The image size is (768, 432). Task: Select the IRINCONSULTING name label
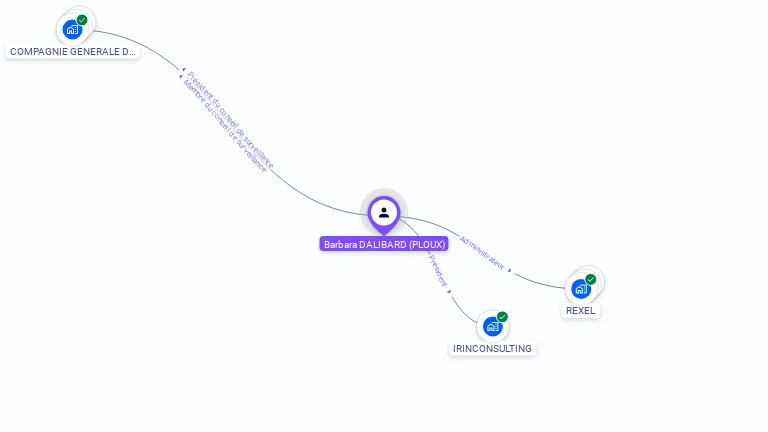tap(492, 348)
